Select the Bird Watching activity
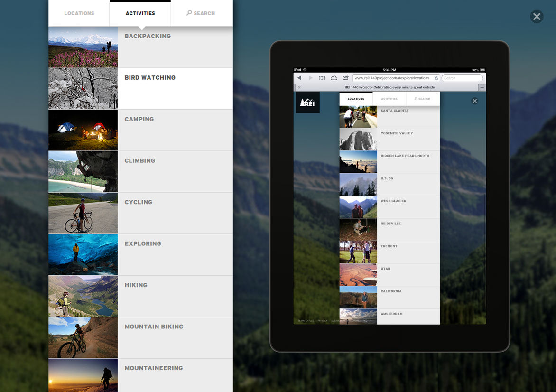Viewport: 556px width, 392px height. pyautogui.click(x=150, y=78)
